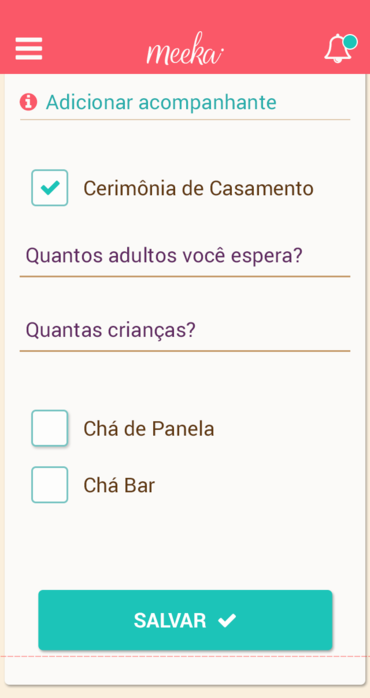Click the red info icon
The width and height of the screenshot is (370, 698).
click(x=28, y=102)
